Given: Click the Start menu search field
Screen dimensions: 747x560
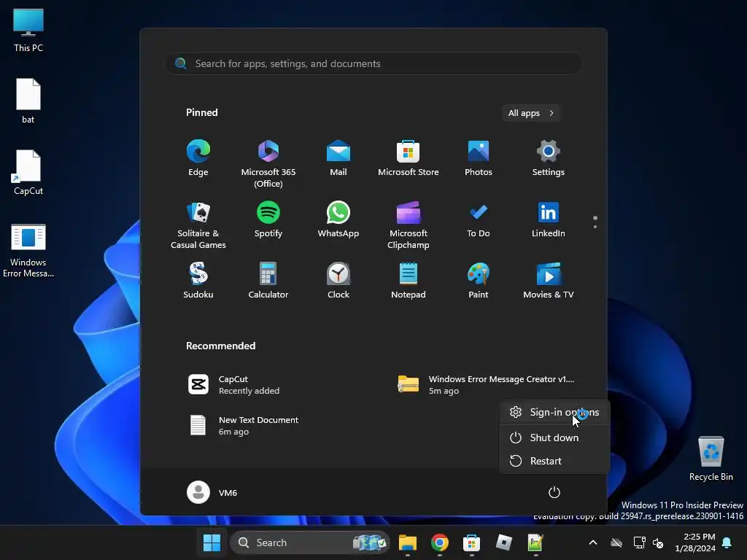Looking at the screenshot, I should click(373, 63).
